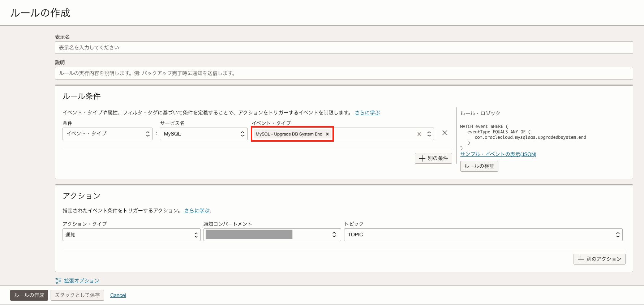
Task: Click into the 表示名 input field
Action: 343,48
